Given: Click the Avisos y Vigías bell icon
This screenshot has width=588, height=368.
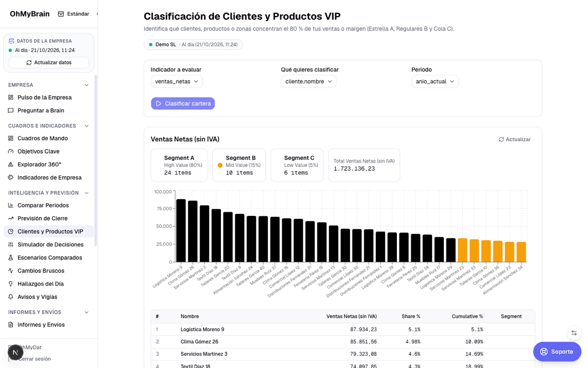Looking at the screenshot, I should pyautogui.click(x=11, y=297).
